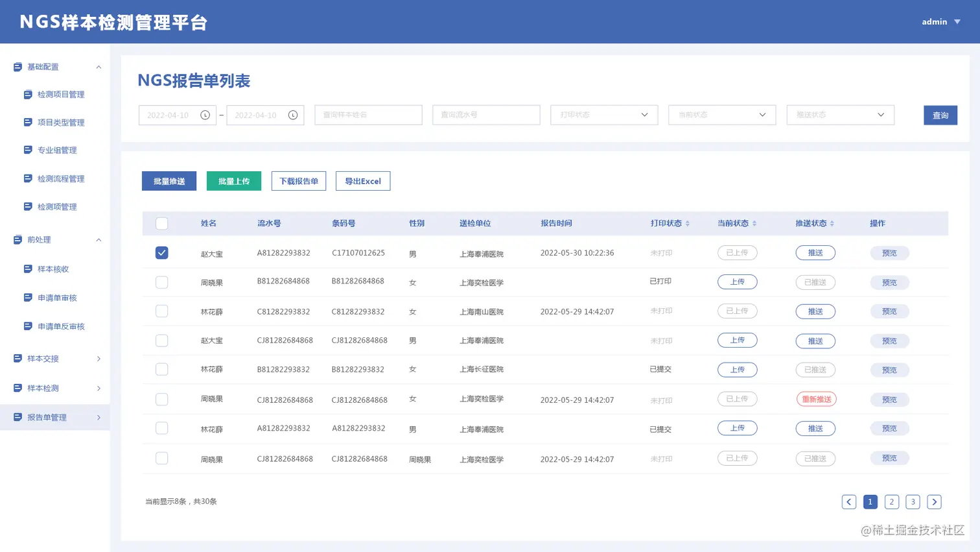980x552 pixels.
Task: Go to the next page arrow
Action: pyautogui.click(x=934, y=501)
